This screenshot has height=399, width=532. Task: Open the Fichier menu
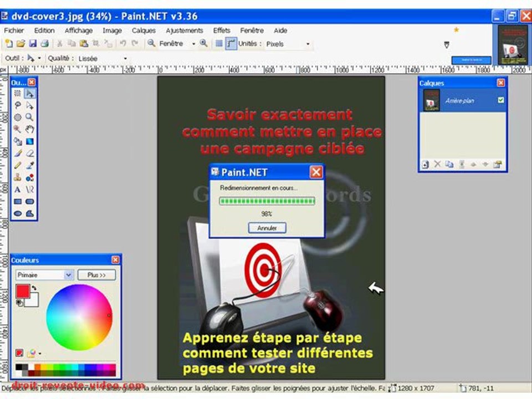coord(14,30)
